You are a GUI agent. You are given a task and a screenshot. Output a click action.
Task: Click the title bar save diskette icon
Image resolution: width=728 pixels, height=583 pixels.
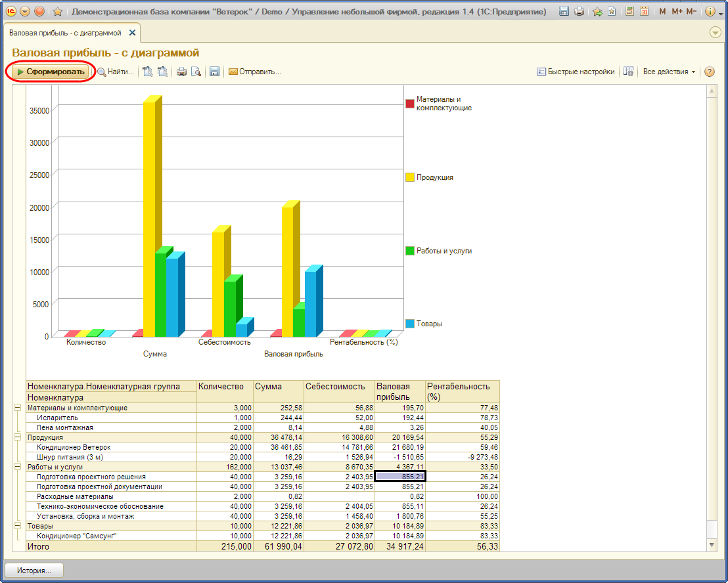coord(564,12)
